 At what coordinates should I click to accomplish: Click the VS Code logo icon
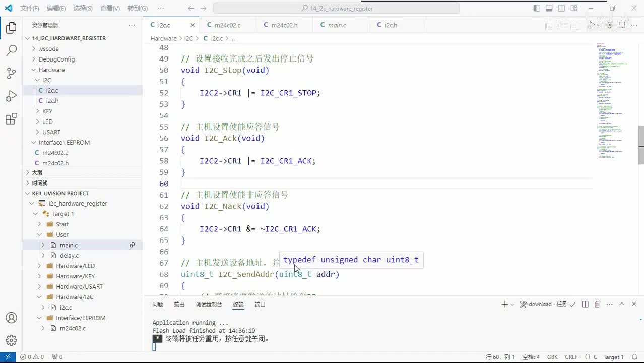[x=8, y=8]
